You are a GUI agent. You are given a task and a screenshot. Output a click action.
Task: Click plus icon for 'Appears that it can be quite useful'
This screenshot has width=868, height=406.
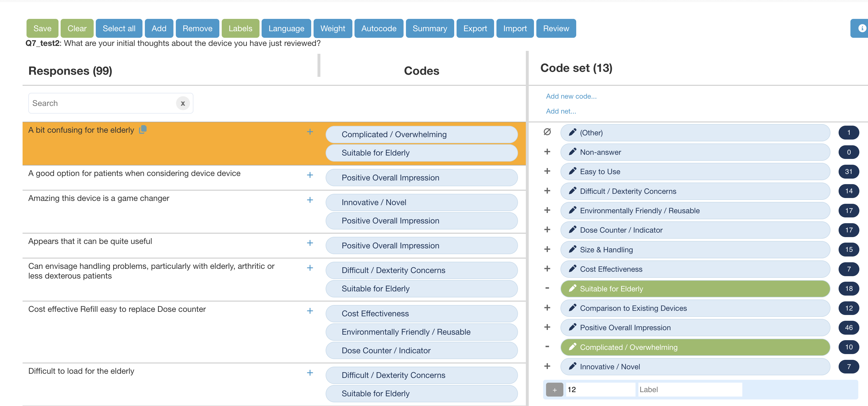[x=310, y=243]
